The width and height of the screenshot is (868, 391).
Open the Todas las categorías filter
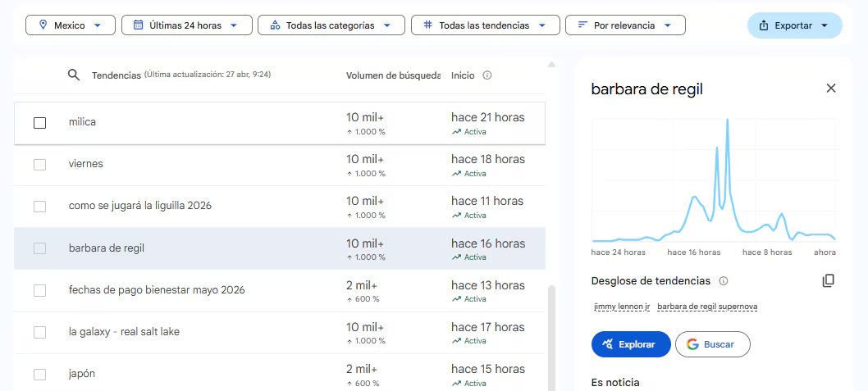click(x=331, y=25)
